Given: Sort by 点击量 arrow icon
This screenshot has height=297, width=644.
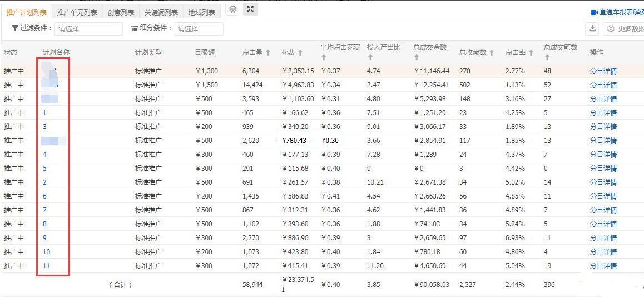Looking at the screenshot, I should 268,53.
